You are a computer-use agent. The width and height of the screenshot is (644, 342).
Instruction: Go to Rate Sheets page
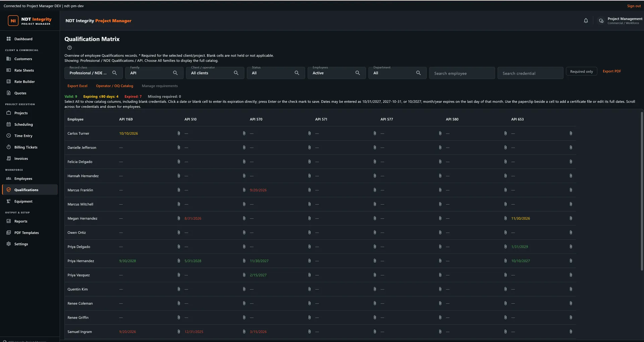30,70
